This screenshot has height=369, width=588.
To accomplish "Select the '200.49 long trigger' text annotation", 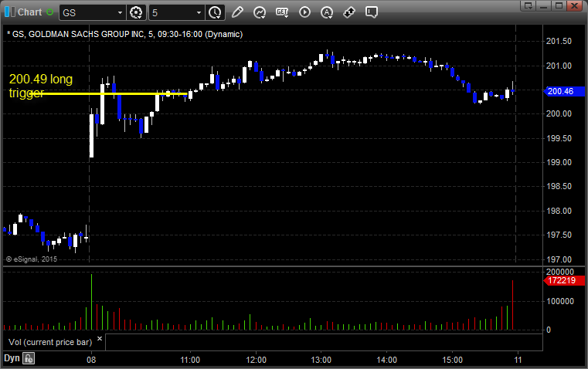I will pos(40,86).
